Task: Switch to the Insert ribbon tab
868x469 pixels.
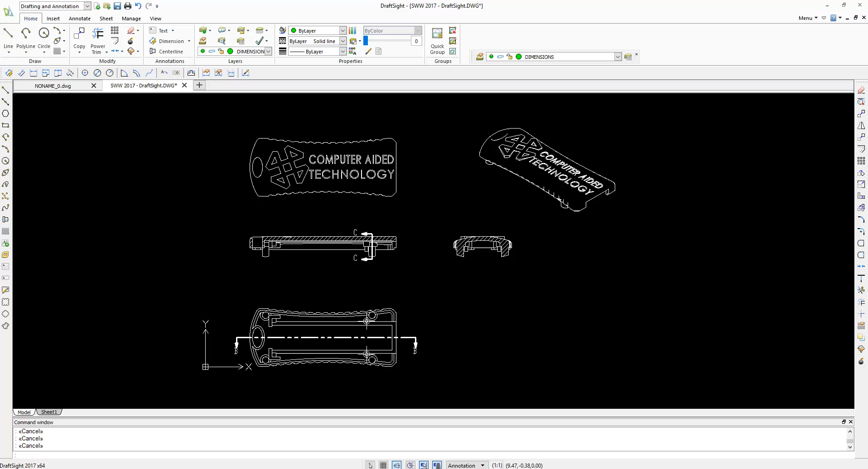Action: pos(53,19)
